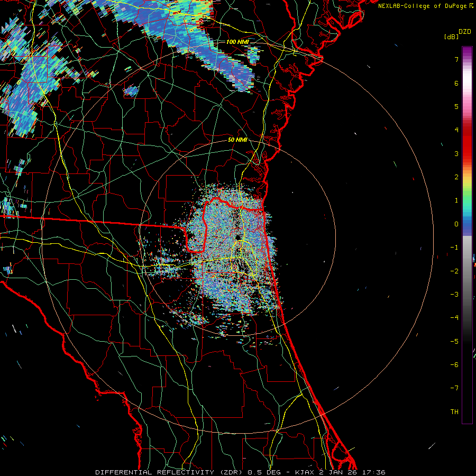Click the "0" tick label on the color scale
This screenshot has width=476, height=476.
[456, 224]
